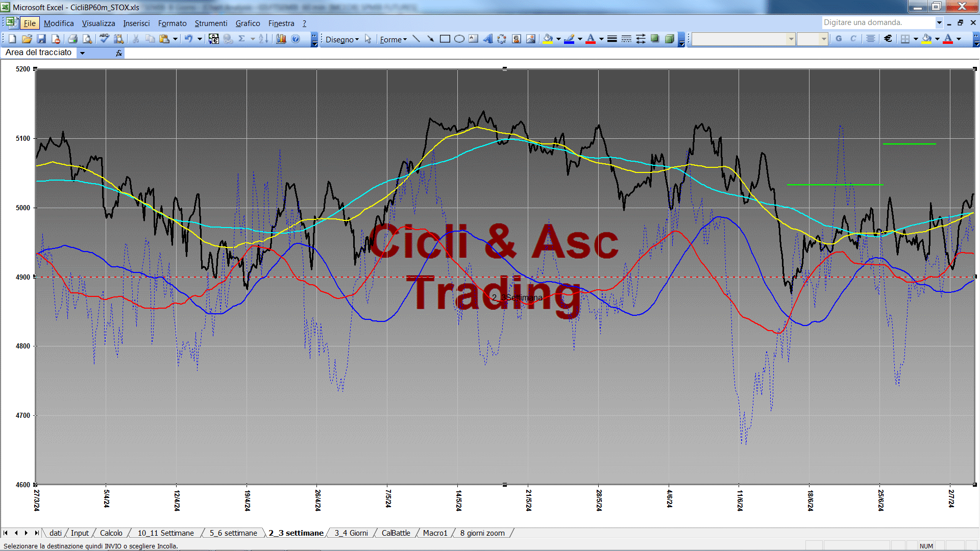The width and height of the screenshot is (980, 551).
Task: Cut with the scissors icon
Action: [136, 39]
